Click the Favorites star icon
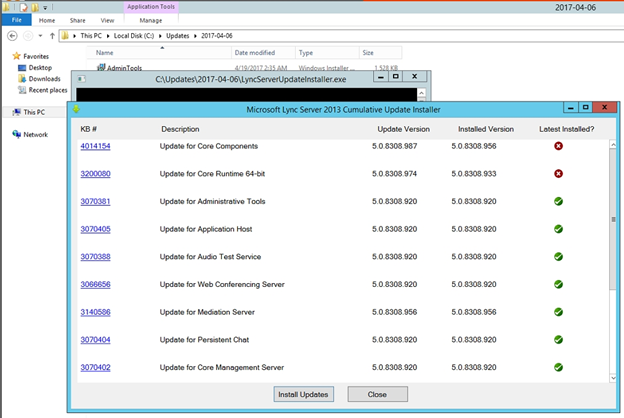 click(16, 56)
